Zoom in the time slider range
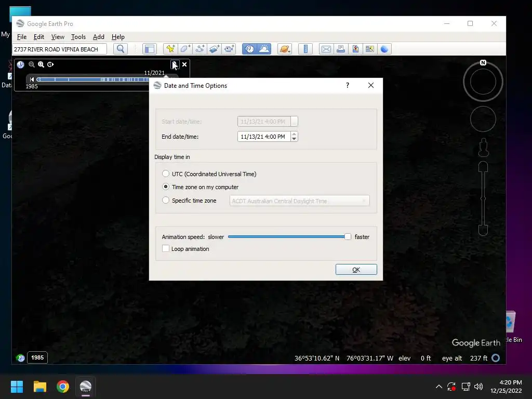 [x=41, y=64]
